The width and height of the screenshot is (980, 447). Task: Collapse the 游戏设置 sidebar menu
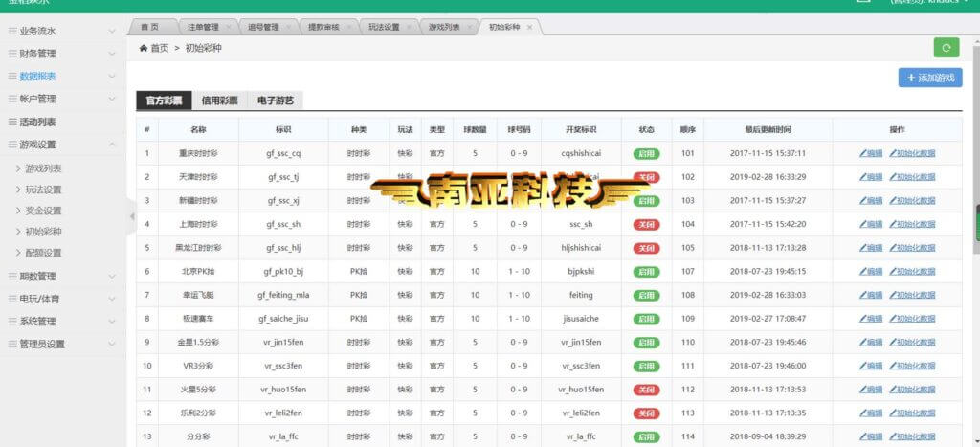point(62,145)
